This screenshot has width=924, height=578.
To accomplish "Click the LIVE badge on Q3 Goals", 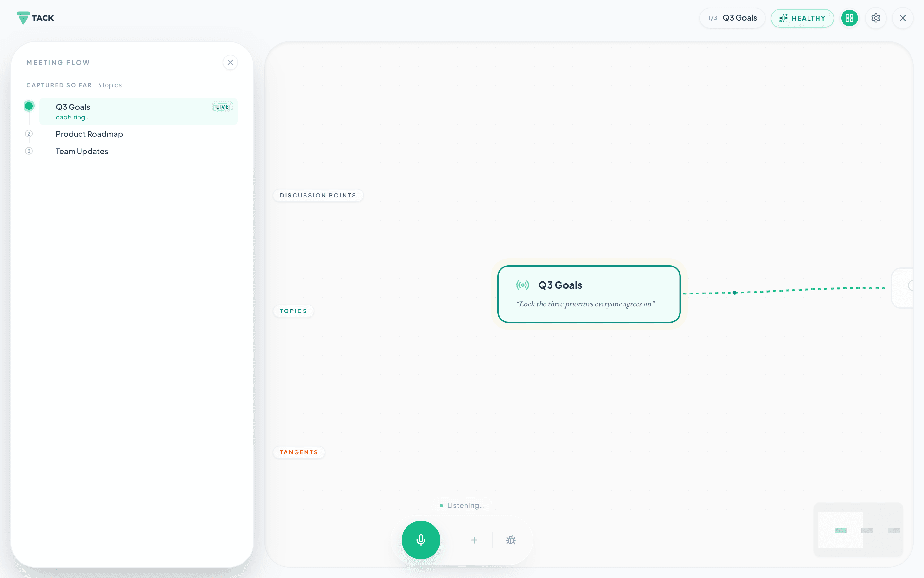I will (x=222, y=107).
